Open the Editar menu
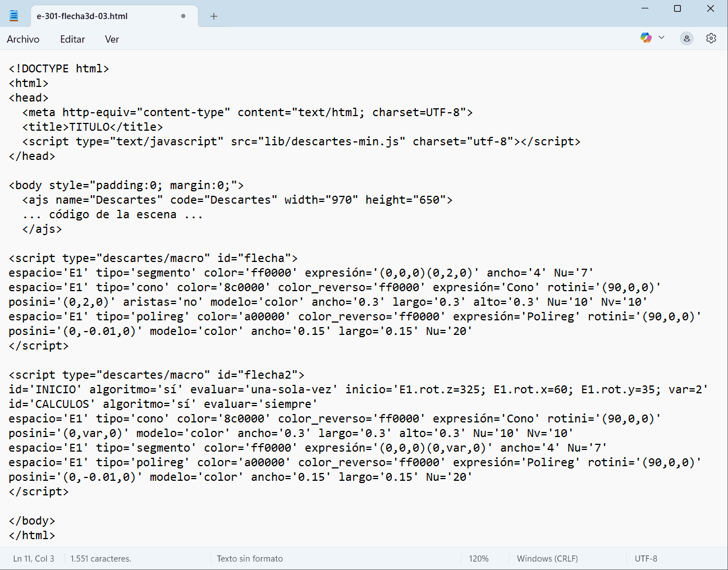728x570 pixels. pos(72,39)
